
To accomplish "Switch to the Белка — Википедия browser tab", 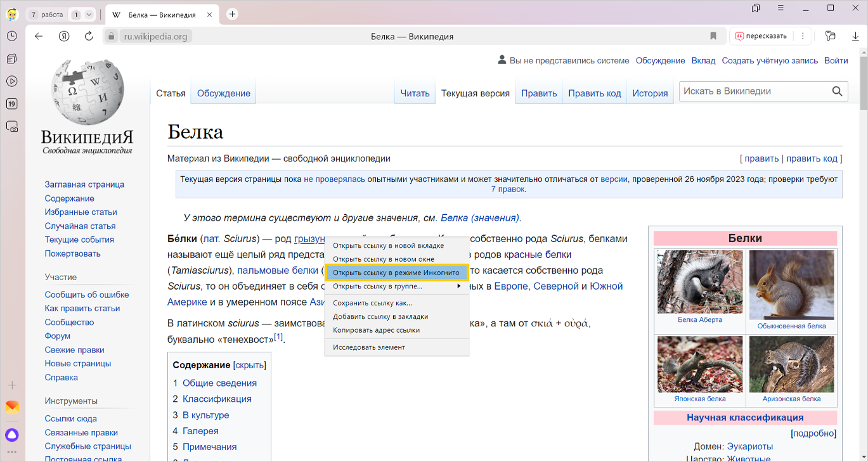I will [x=161, y=15].
